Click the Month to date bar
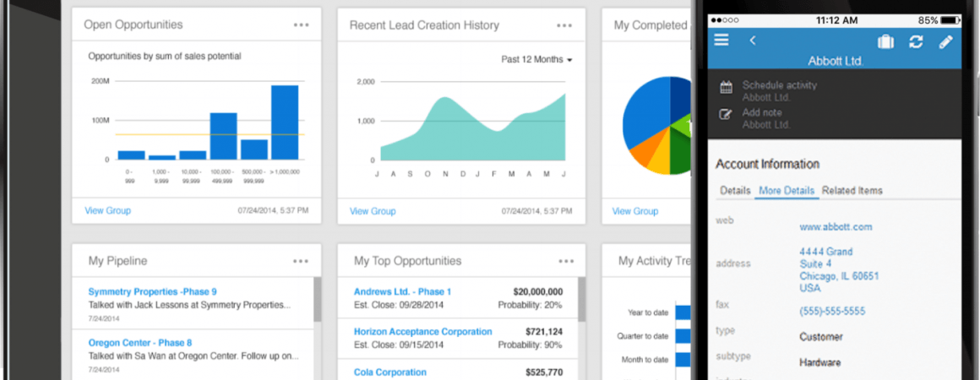980x380 pixels. 683,360
